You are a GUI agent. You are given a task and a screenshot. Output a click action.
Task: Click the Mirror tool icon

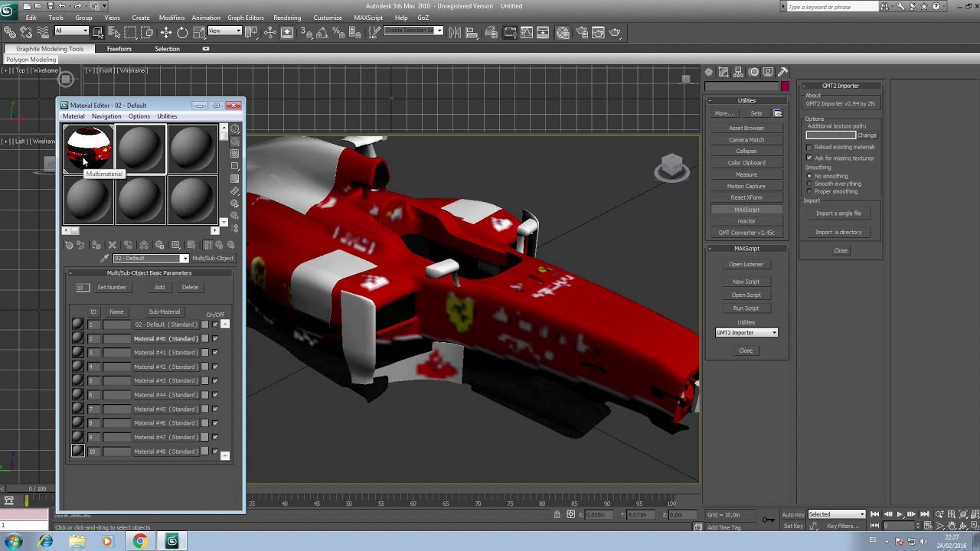[455, 32]
